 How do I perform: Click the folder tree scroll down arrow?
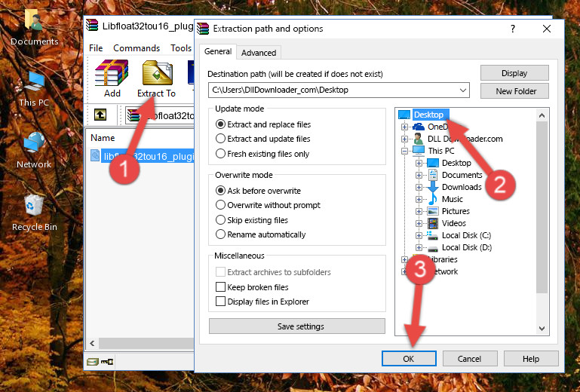(542, 329)
